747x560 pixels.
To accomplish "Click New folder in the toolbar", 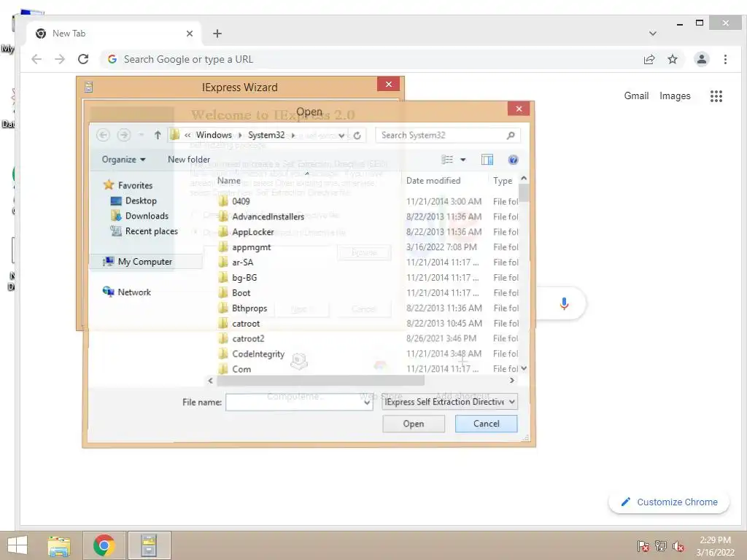I will [189, 160].
